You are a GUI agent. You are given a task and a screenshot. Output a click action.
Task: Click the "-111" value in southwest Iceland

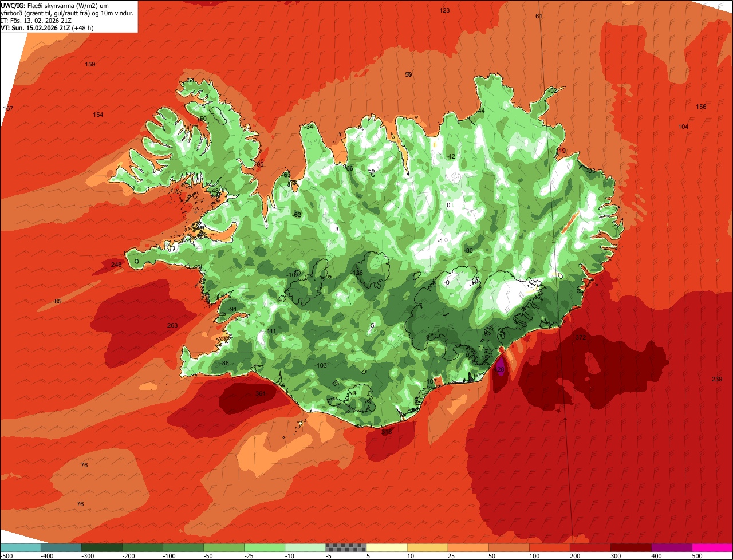tap(270, 331)
